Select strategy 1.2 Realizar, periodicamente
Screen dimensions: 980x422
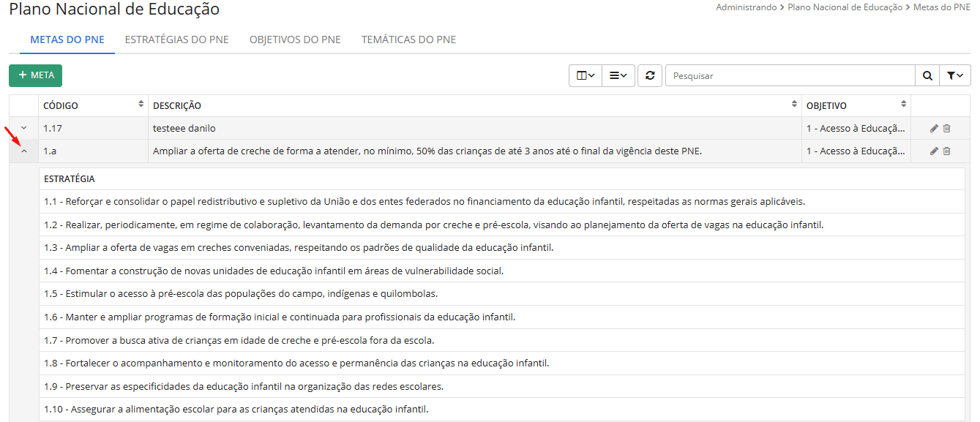502,225
